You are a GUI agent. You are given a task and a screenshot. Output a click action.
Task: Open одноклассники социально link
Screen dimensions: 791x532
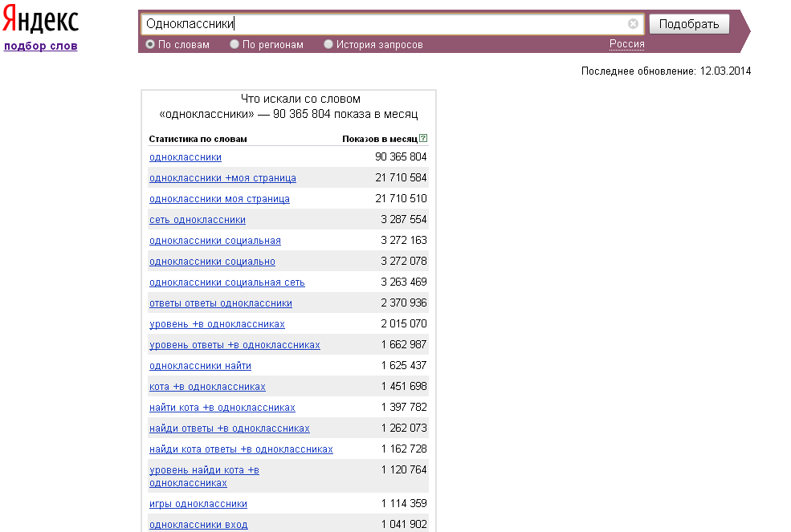(x=212, y=262)
